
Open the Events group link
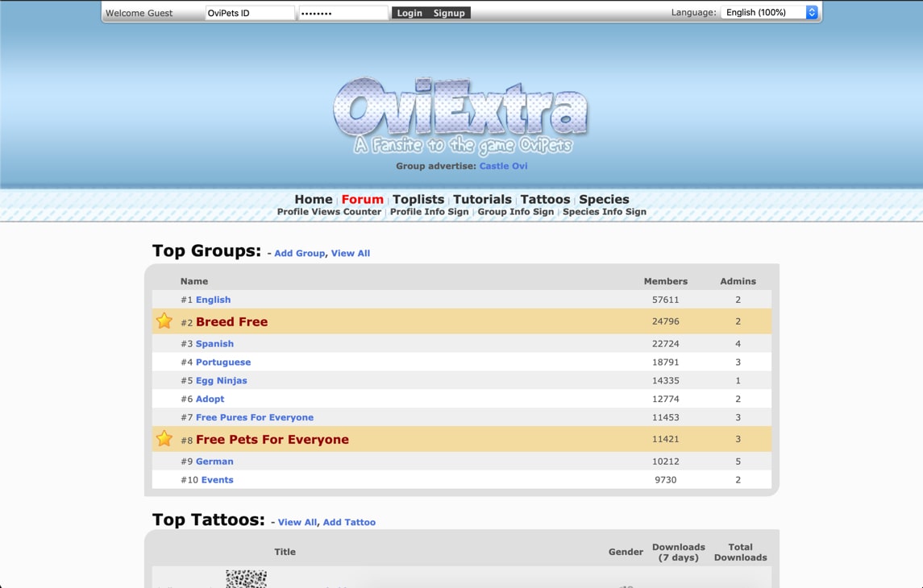click(217, 480)
